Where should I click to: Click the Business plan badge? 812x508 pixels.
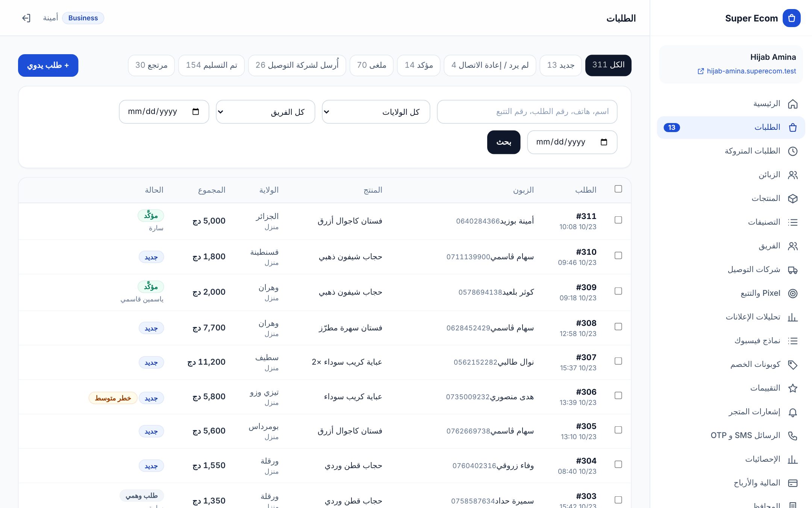(x=83, y=18)
